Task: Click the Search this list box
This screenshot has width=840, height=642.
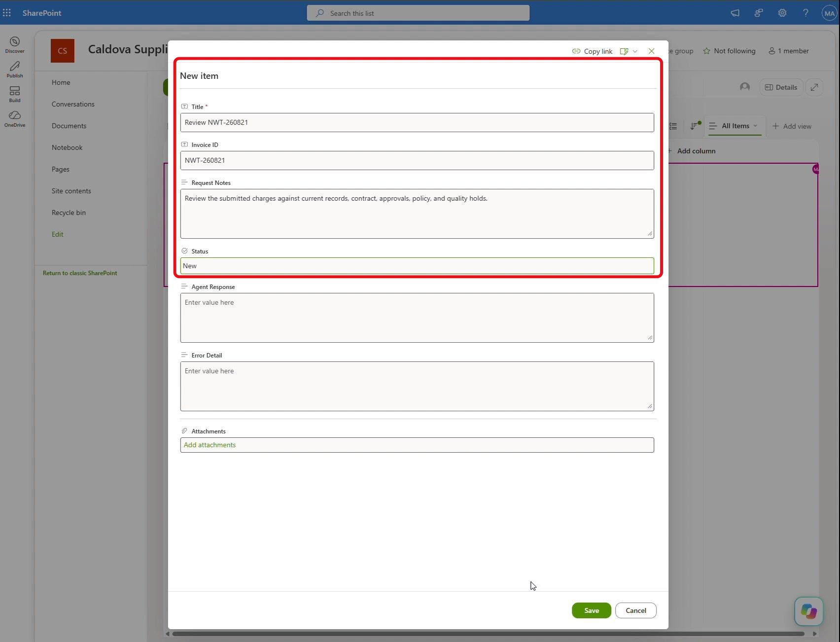Action: coord(418,13)
